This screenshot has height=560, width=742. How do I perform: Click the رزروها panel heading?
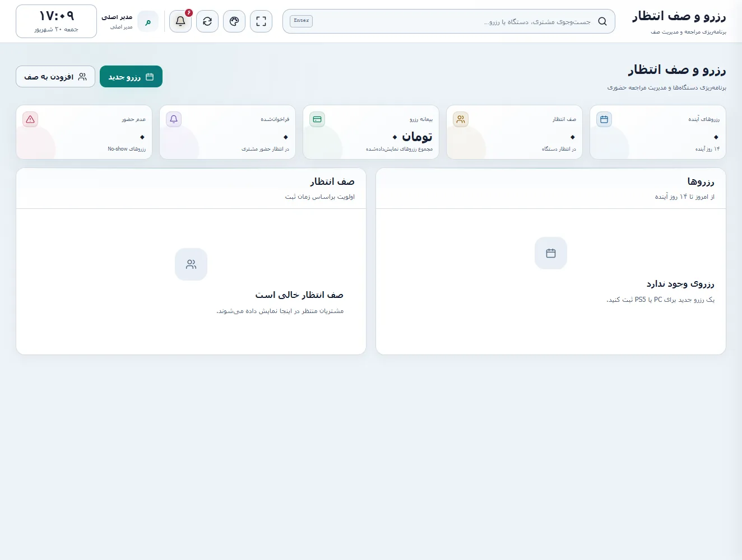(x=701, y=181)
